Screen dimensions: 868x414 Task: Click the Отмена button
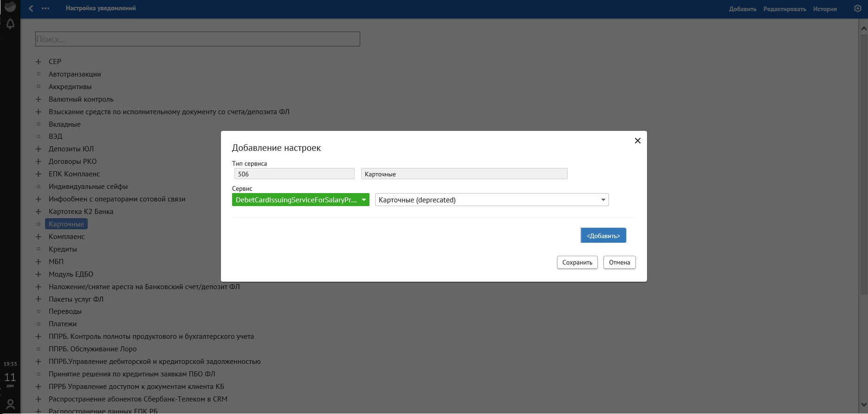pyautogui.click(x=619, y=262)
